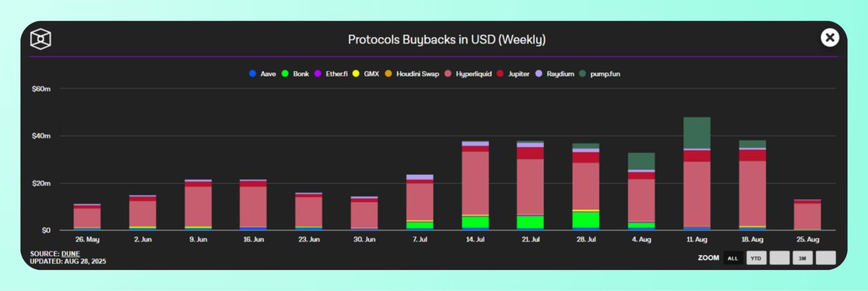
Task: Click the cube logo icon beside the title
Action: [x=40, y=38]
